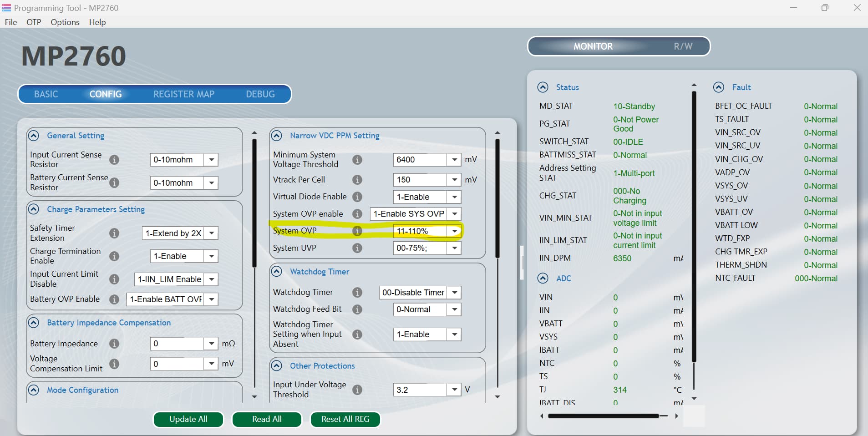The width and height of the screenshot is (868, 436).
Task: Click info icon for Input Under Voltage Threshold
Action: [357, 390]
